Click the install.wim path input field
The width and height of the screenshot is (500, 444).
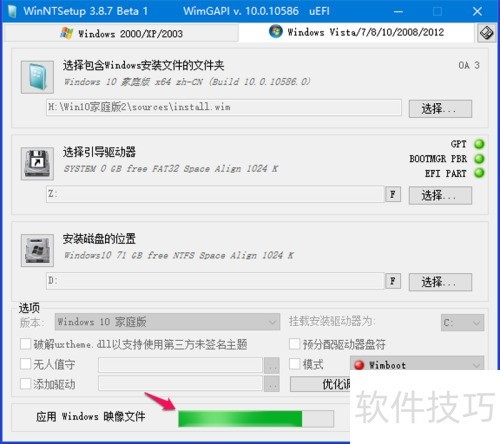pyautogui.click(x=224, y=107)
